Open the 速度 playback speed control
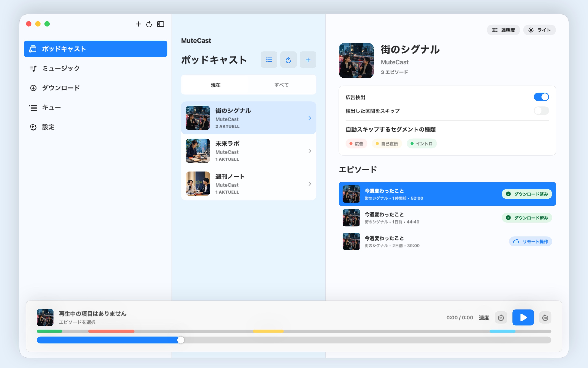 point(484,318)
